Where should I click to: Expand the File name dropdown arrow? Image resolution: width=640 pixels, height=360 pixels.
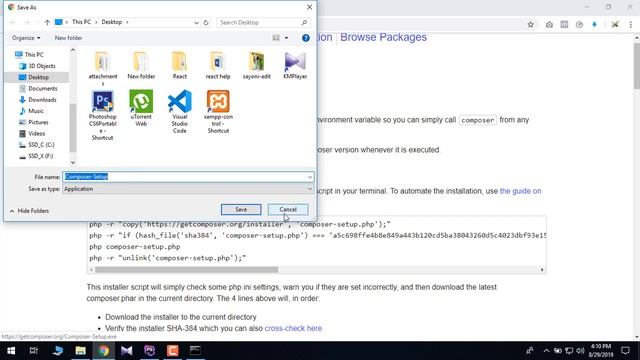point(310,177)
